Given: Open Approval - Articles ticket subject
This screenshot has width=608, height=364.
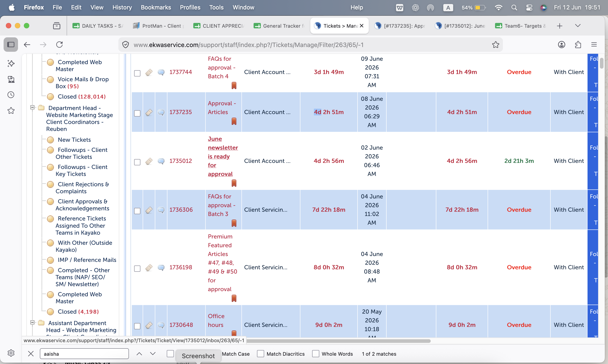Looking at the screenshot, I should [x=222, y=108].
